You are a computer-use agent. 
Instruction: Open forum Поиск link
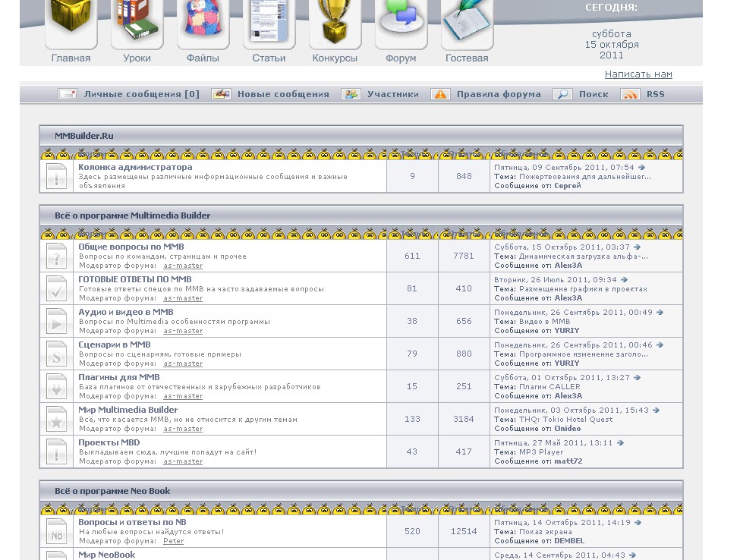[594, 94]
